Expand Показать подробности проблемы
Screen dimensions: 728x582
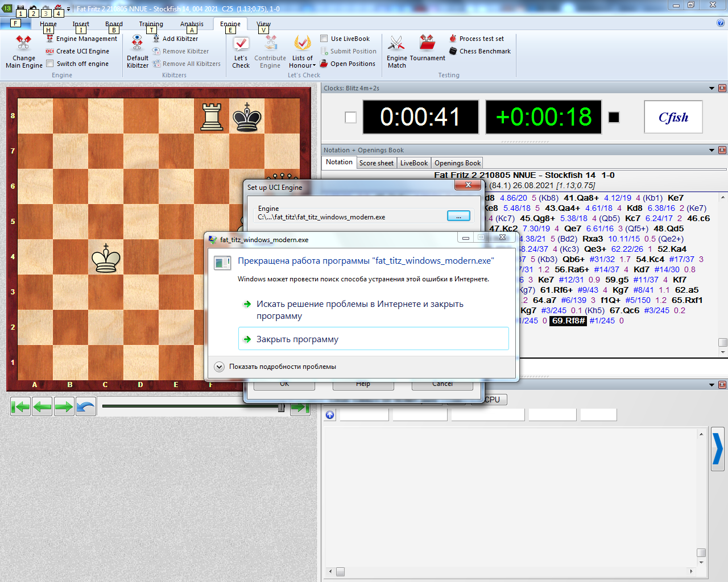click(219, 367)
